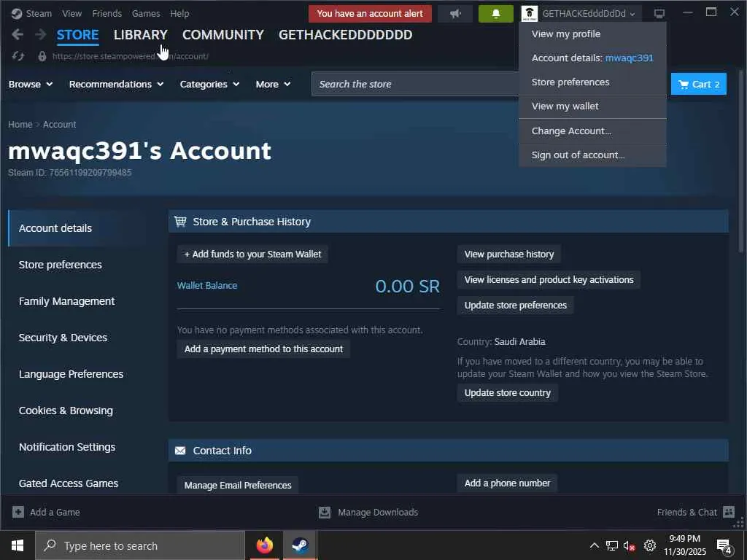Image resolution: width=747 pixels, height=560 pixels.
Task: Click Add funds to your Steam Wallet
Action: click(x=252, y=254)
